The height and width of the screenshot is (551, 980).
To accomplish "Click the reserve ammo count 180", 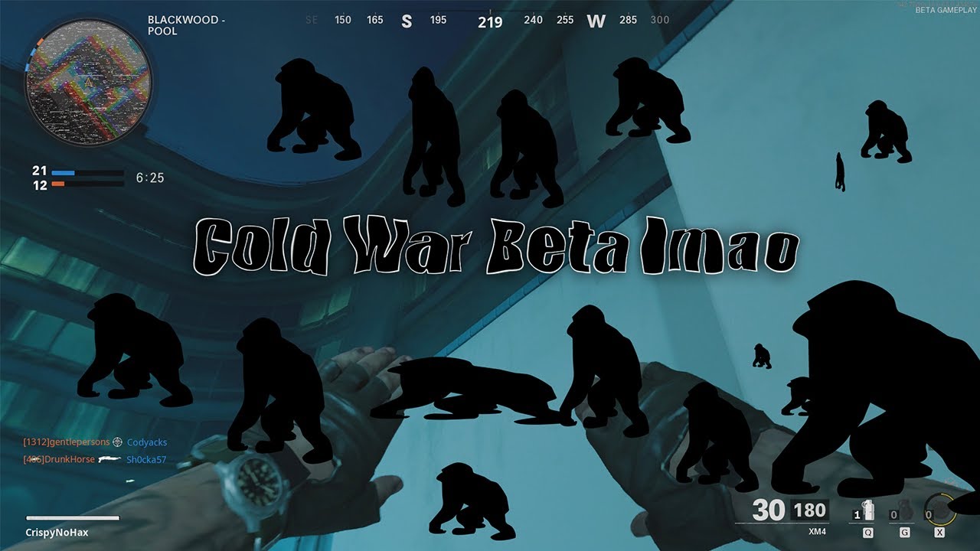I will point(809,510).
